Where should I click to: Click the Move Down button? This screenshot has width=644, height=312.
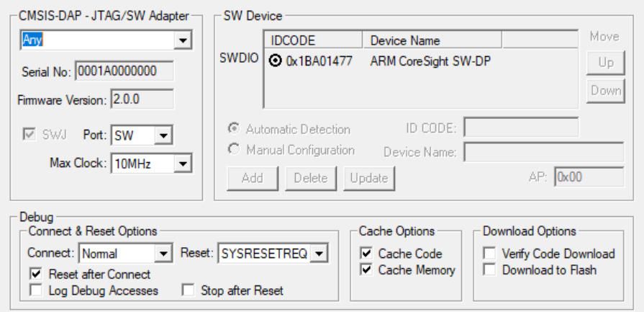coord(606,91)
